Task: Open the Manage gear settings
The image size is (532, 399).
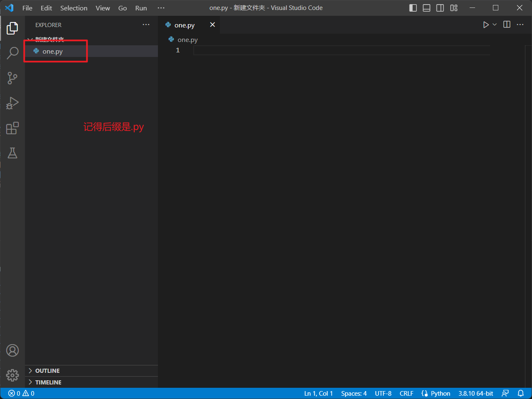Action: (x=12, y=375)
